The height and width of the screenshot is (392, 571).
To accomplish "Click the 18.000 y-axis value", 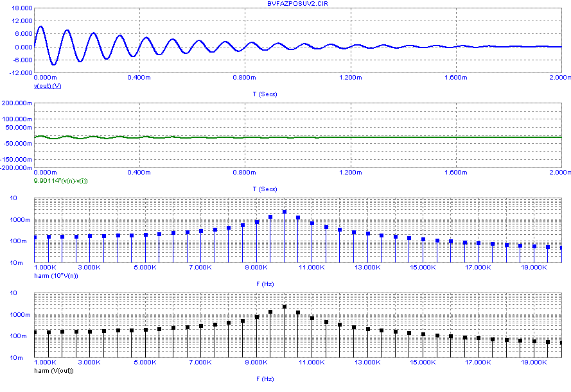I will 22,8.
